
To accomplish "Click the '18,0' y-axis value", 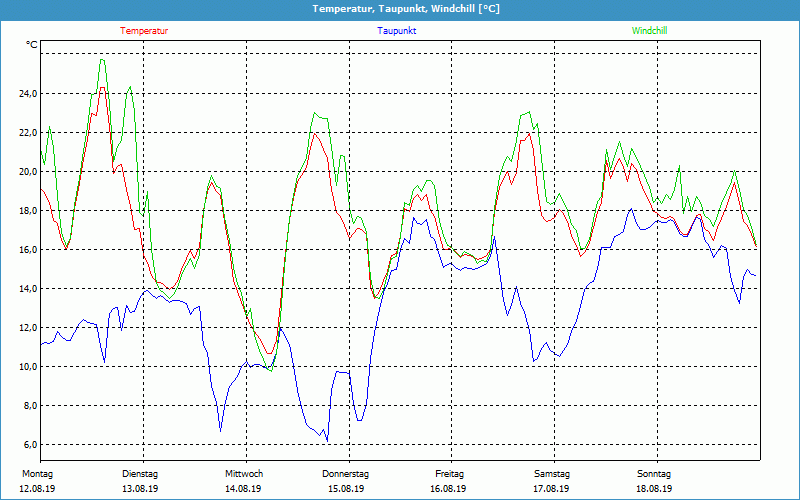I will pyautogui.click(x=28, y=211).
